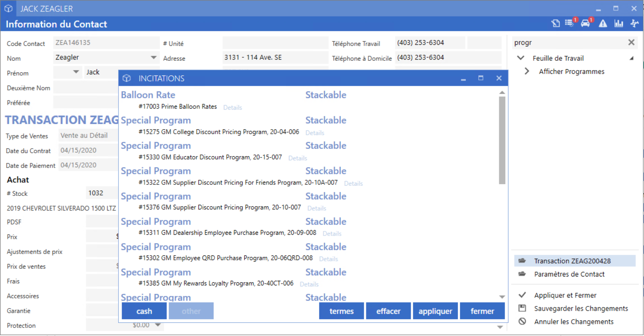Image resolution: width=644 pixels, height=336 pixels.
Task: Choose Annuler les Changements
Action: pos(574,321)
